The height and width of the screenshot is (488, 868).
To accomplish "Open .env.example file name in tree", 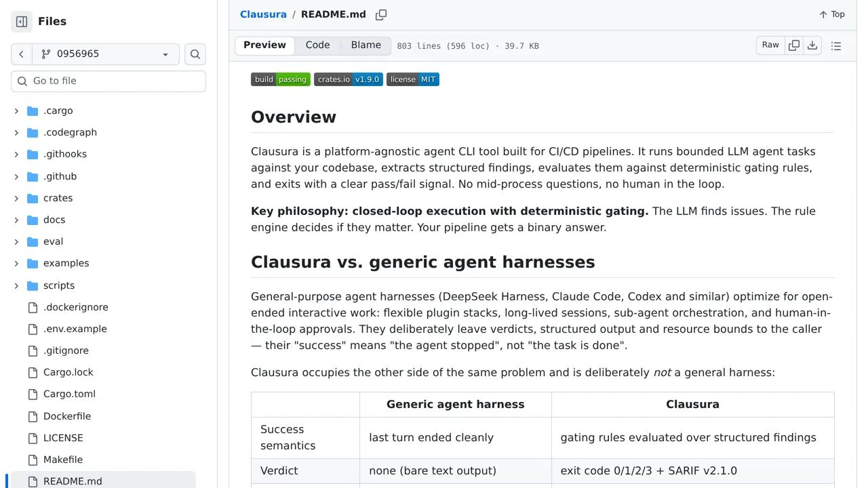I will click(75, 329).
